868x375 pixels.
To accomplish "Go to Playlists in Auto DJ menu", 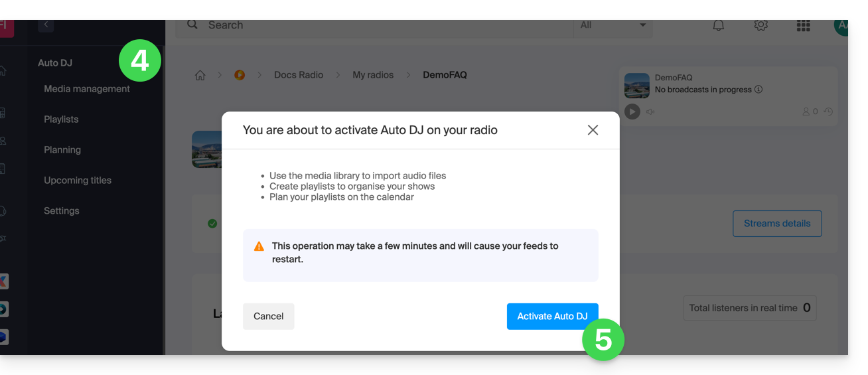I will tap(61, 119).
